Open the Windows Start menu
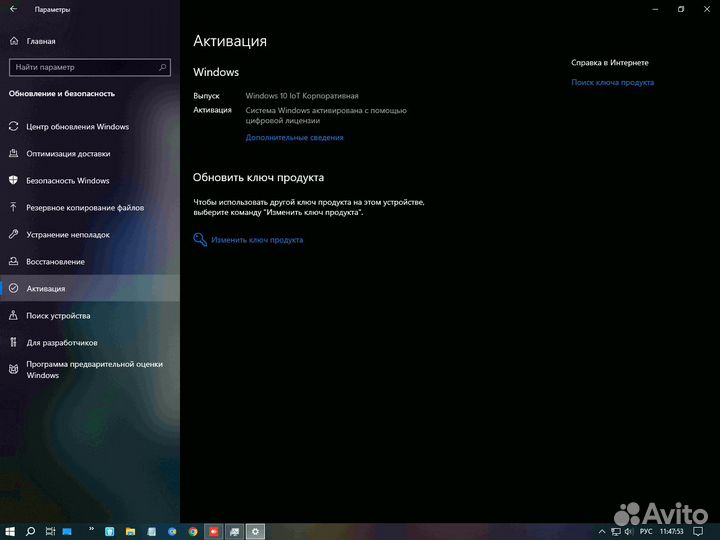 click(x=10, y=532)
